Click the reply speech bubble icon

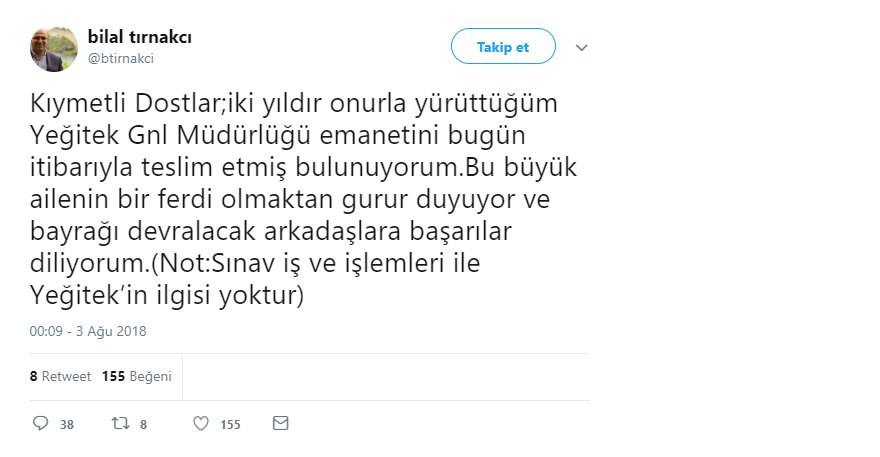click(41, 424)
